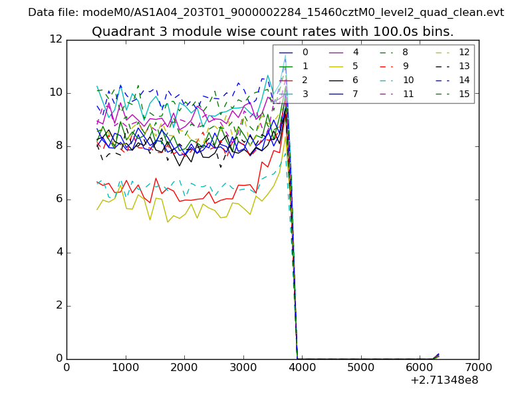Click x-axis tick label 7000
The height and width of the screenshot is (399, 532).
point(479,366)
